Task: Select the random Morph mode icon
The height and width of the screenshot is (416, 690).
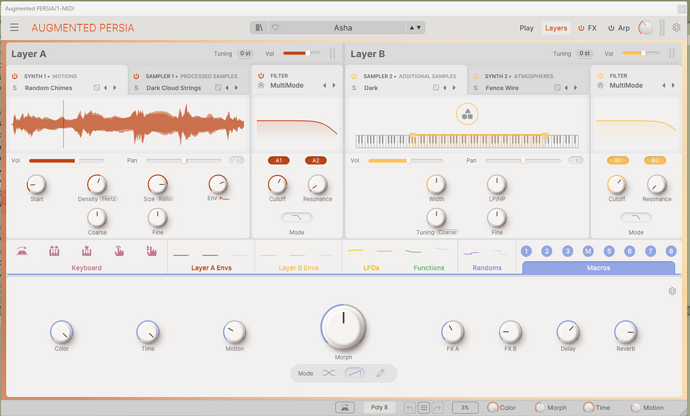Action: click(x=329, y=373)
